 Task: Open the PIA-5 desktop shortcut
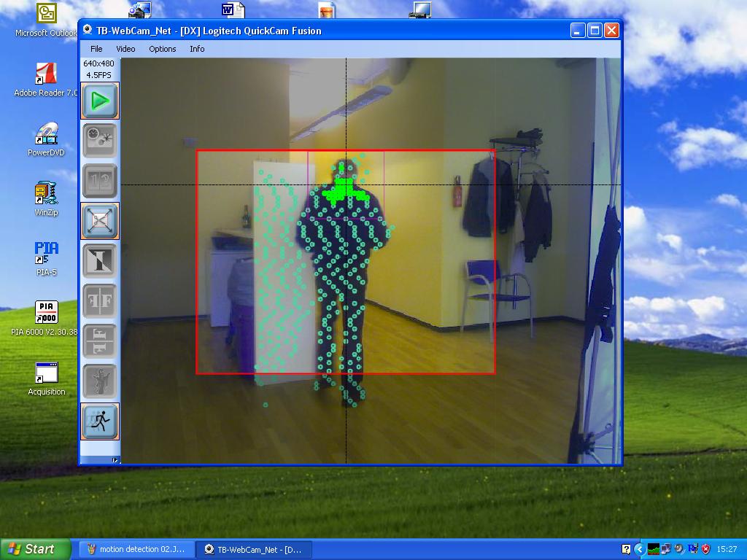[46, 259]
